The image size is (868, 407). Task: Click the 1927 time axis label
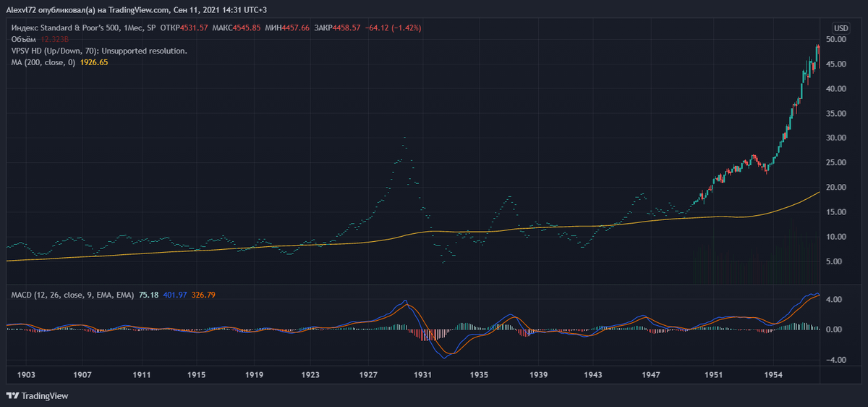pyautogui.click(x=368, y=376)
